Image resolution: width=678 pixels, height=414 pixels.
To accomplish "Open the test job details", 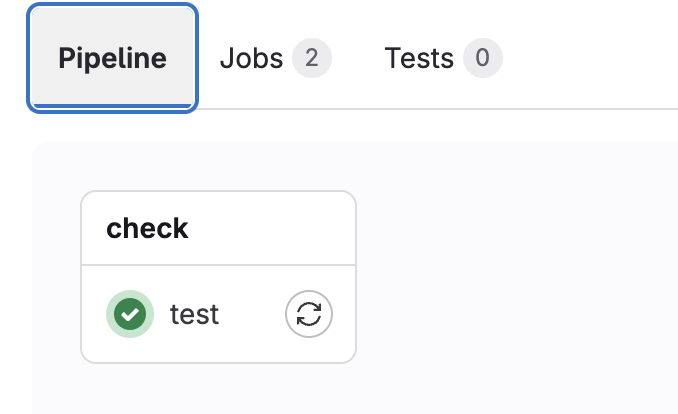I will pos(194,314).
